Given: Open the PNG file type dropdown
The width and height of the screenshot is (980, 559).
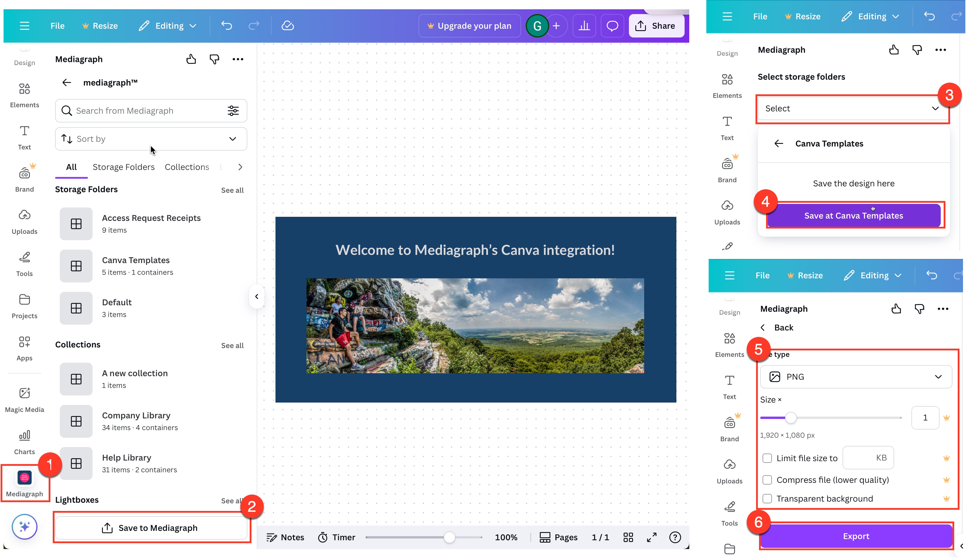Looking at the screenshot, I should (x=855, y=377).
